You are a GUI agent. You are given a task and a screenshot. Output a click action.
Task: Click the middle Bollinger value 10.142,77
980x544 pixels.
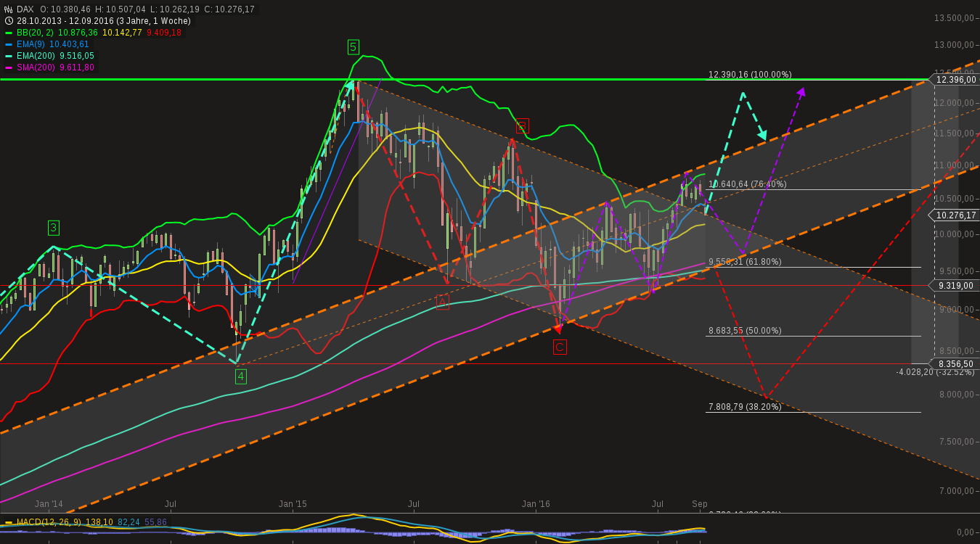[x=123, y=33]
